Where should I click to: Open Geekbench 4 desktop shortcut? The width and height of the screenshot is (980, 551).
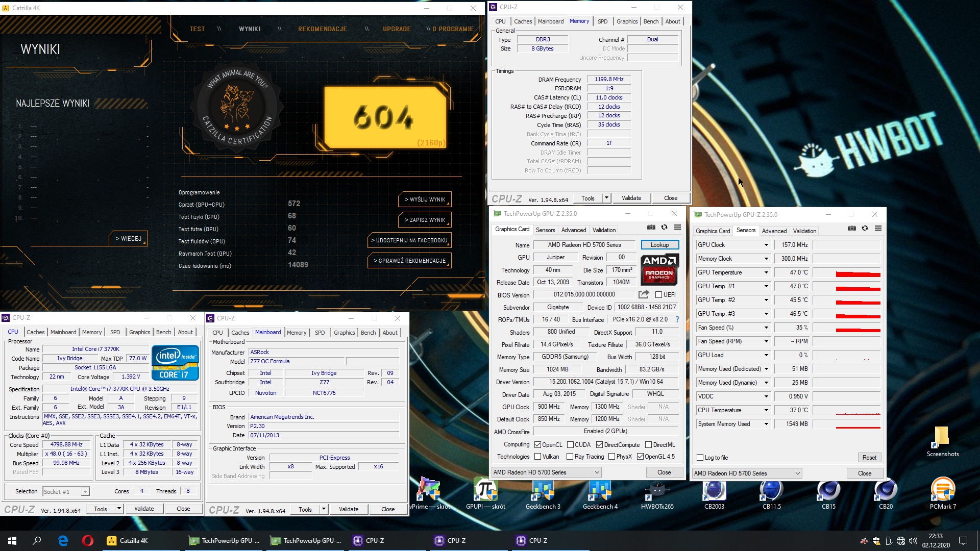point(600,494)
